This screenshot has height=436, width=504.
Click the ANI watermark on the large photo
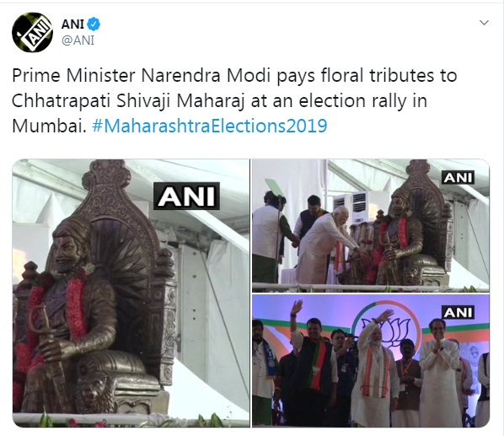coord(187,196)
